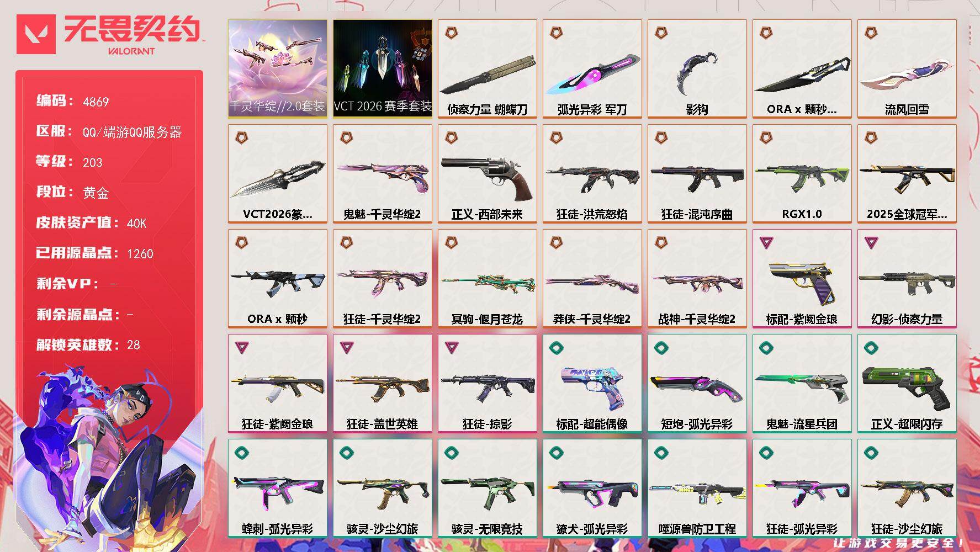
Task: Select the 正义-西部未来 revolver skin
Action: click(487, 173)
